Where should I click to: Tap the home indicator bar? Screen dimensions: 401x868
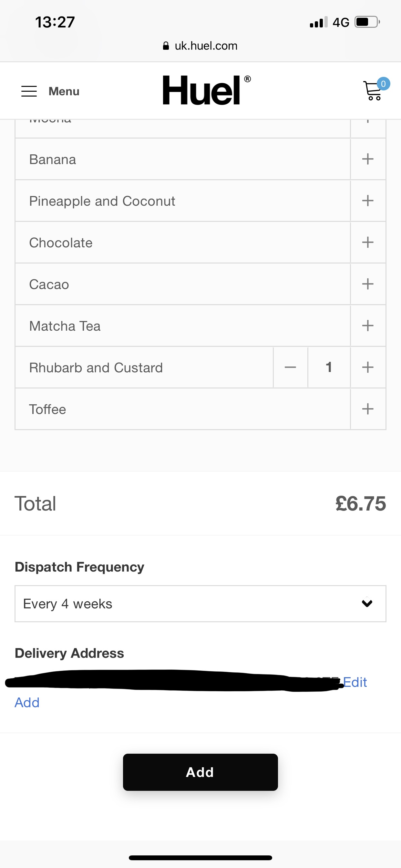(x=200, y=858)
